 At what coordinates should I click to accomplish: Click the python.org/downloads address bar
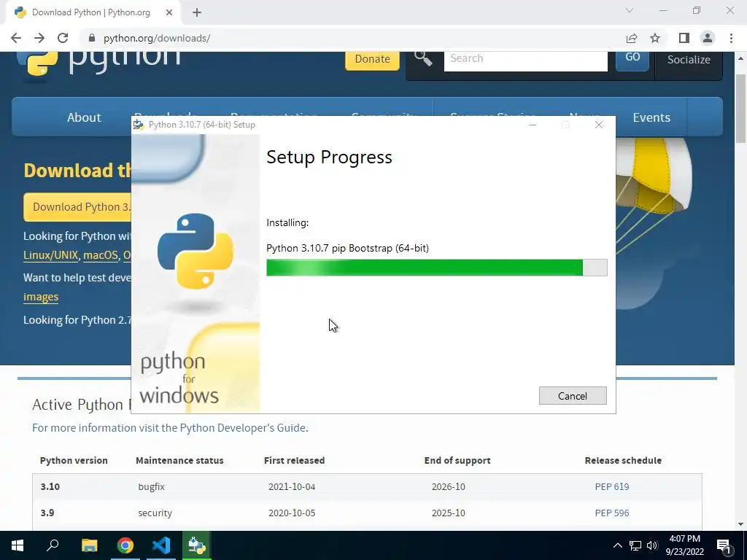point(352,38)
